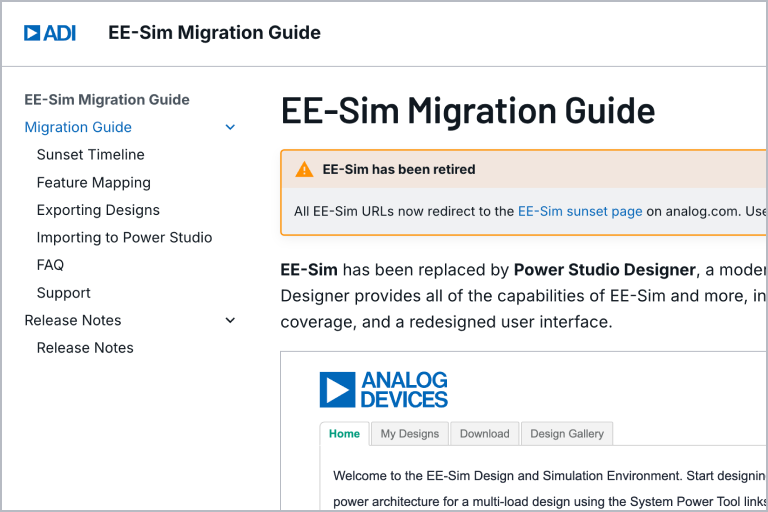Select EE-Sim Migration Guide sidebar heading
The width and height of the screenshot is (768, 512).
pos(107,99)
